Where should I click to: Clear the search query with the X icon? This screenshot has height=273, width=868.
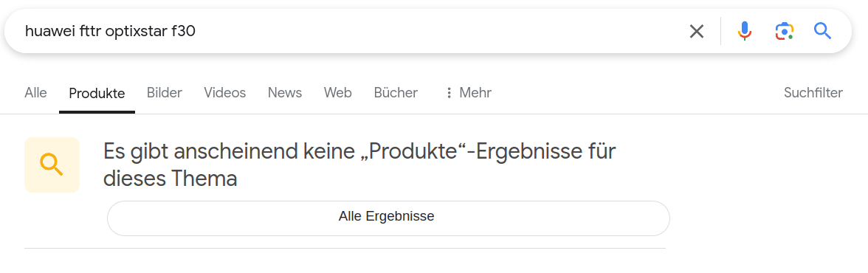tap(697, 32)
